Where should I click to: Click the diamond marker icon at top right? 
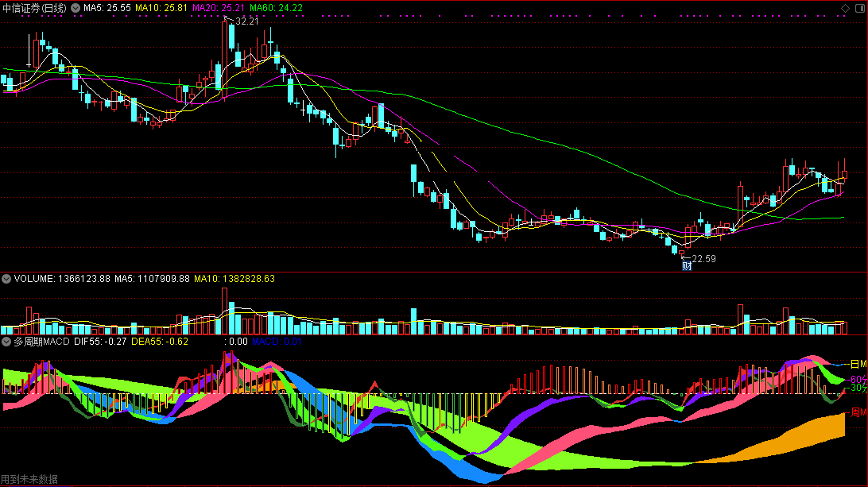[x=845, y=8]
